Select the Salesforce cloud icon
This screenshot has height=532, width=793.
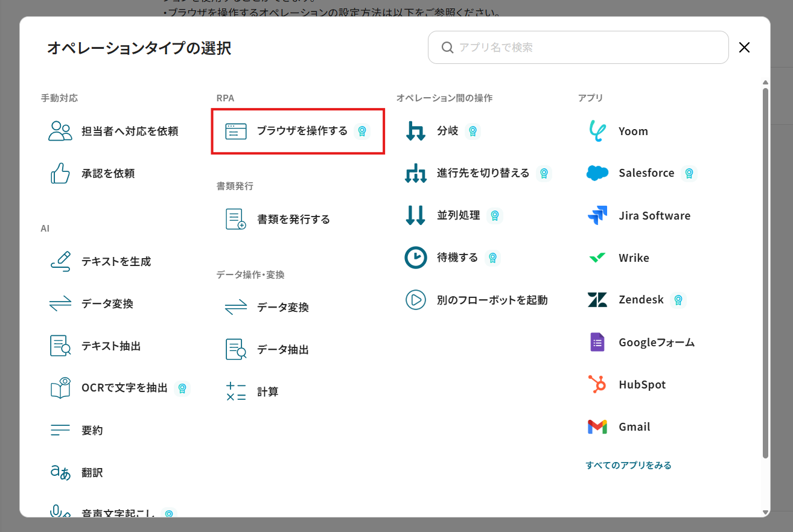click(x=597, y=173)
